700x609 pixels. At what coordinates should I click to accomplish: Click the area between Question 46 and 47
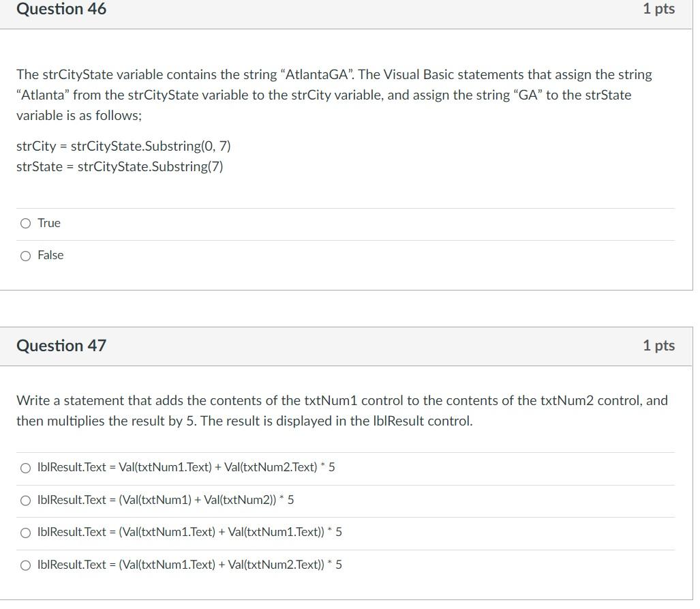[350, 310]
